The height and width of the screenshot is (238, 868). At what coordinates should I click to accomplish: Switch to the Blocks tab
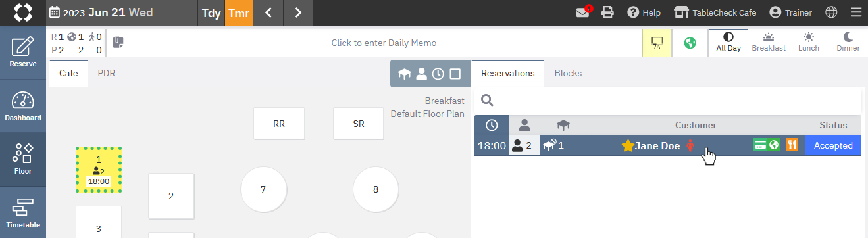[568, 73]
